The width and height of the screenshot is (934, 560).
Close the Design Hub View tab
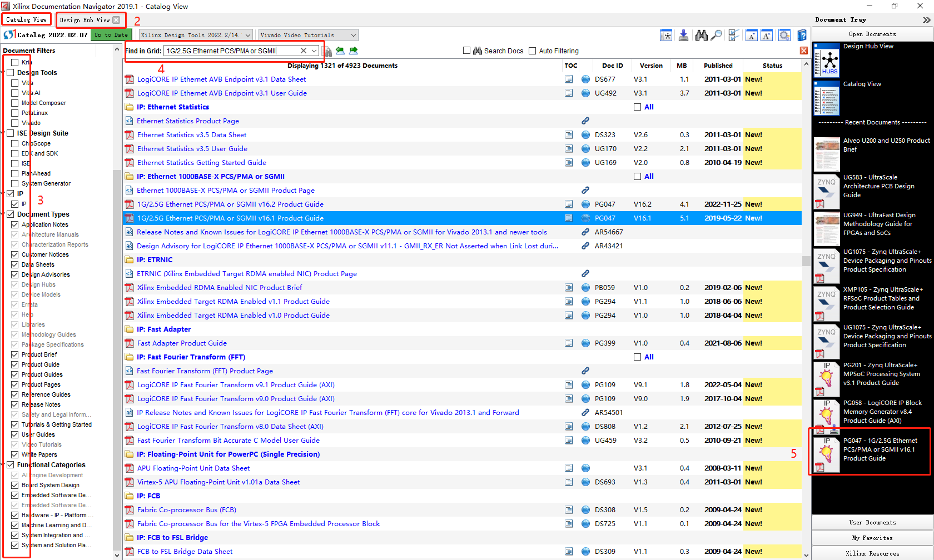(x=116, y=20)
